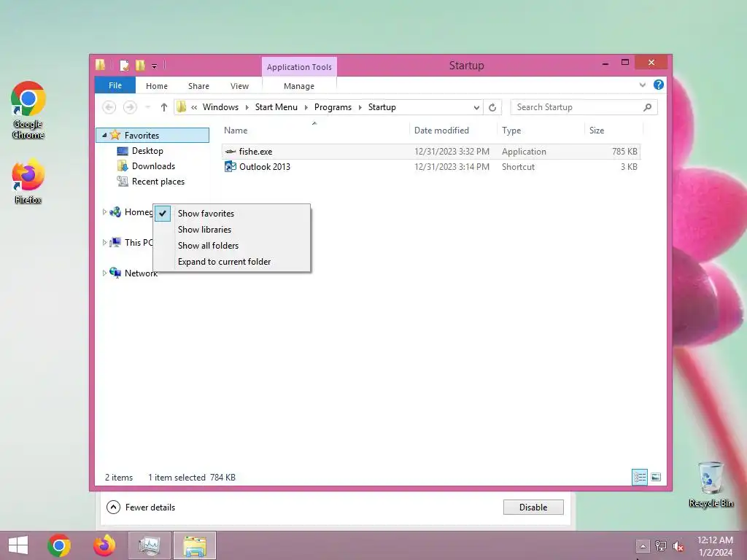Image resolution: width=747 pixels, height=560 pixels.
Task: Click Programs in the address breadcrumb
Action: point(333,107)
